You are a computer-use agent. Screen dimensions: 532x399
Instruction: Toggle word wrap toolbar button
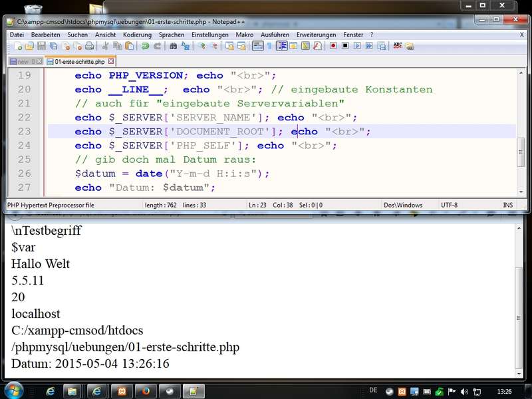pyautogui.click(x=257, y=46)
